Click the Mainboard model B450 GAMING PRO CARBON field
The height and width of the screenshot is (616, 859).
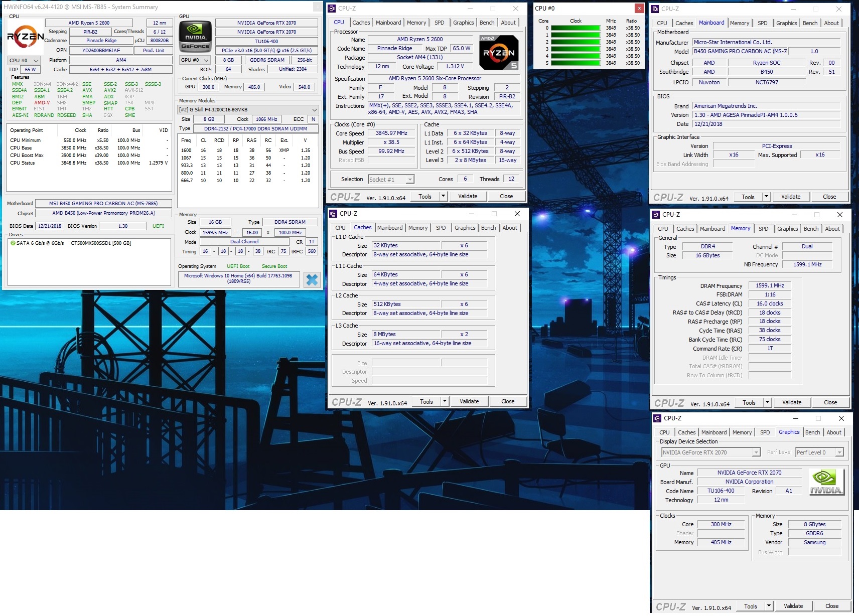click(740, 52)
